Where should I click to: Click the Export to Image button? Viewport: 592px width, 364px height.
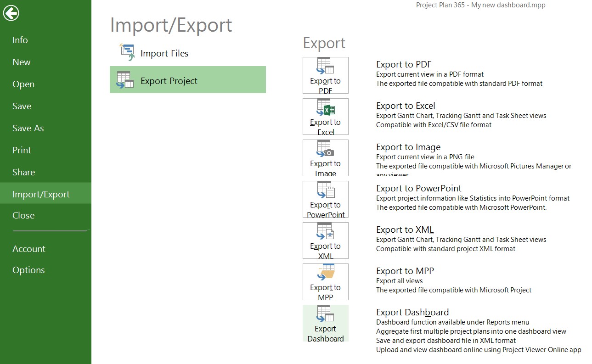click(325, 158)
